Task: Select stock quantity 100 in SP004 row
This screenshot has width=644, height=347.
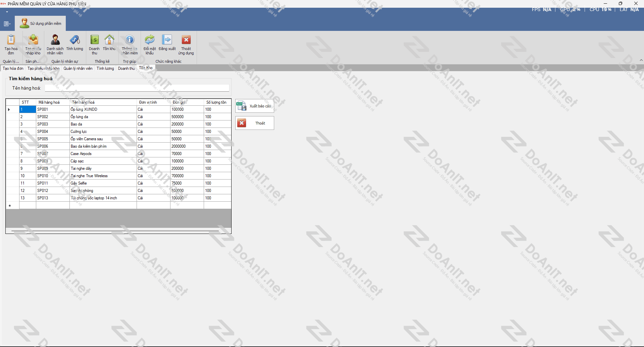Action: (217, 132)
